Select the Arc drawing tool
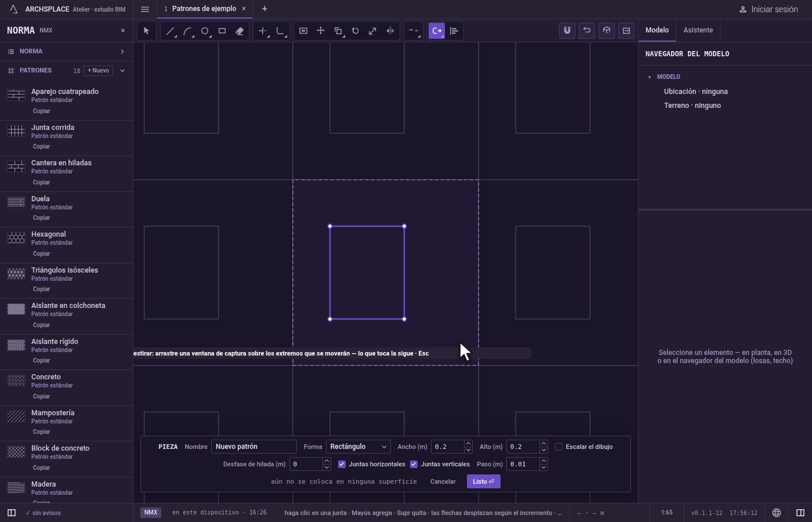This screenshot has width=812, height=522. 187,31
